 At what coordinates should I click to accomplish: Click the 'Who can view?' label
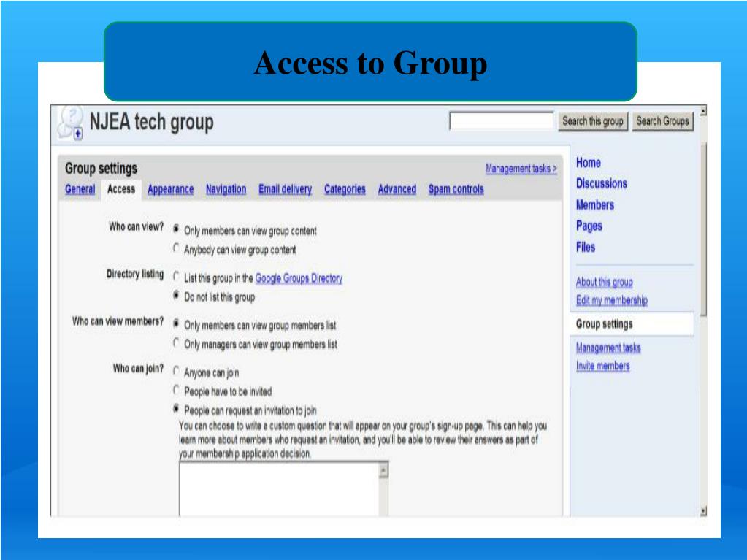(137, 227)
